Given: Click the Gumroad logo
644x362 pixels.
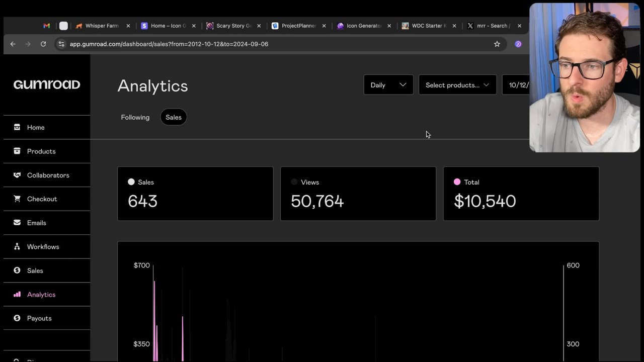Looking at the screenshot, I should coord(47,84).
